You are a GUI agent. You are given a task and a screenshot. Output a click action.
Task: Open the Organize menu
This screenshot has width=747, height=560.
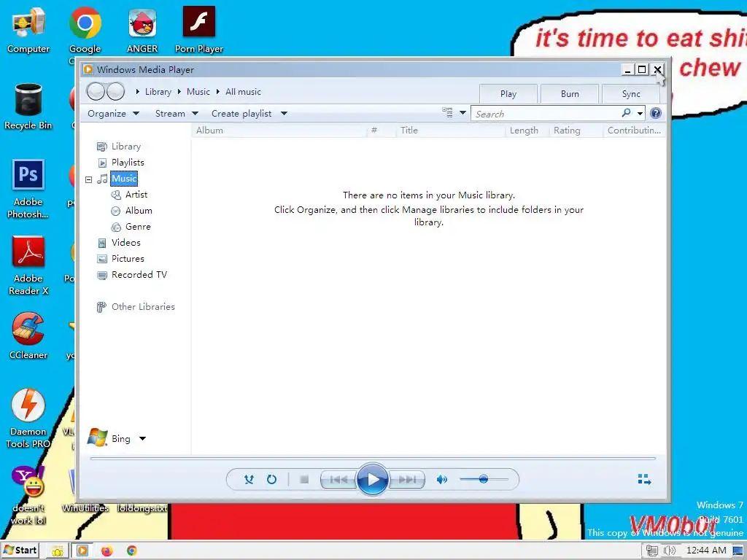113,114
